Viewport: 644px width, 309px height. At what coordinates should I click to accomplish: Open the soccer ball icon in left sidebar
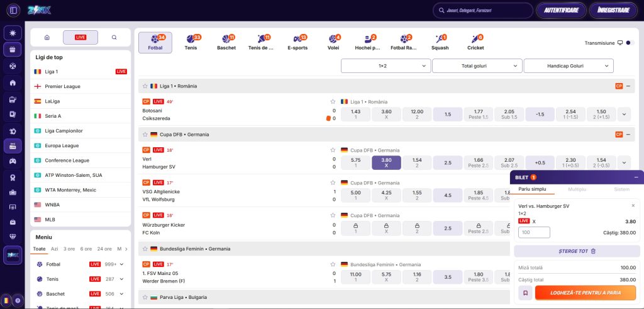click(13, 65)
